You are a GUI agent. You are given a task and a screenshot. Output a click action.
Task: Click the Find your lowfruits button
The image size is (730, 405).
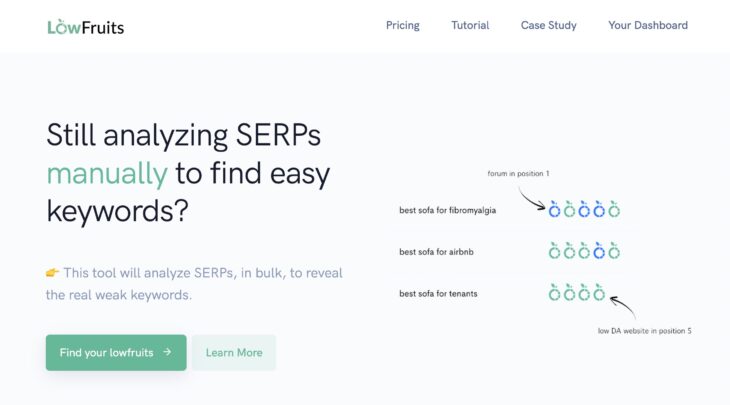pos(116,352)
